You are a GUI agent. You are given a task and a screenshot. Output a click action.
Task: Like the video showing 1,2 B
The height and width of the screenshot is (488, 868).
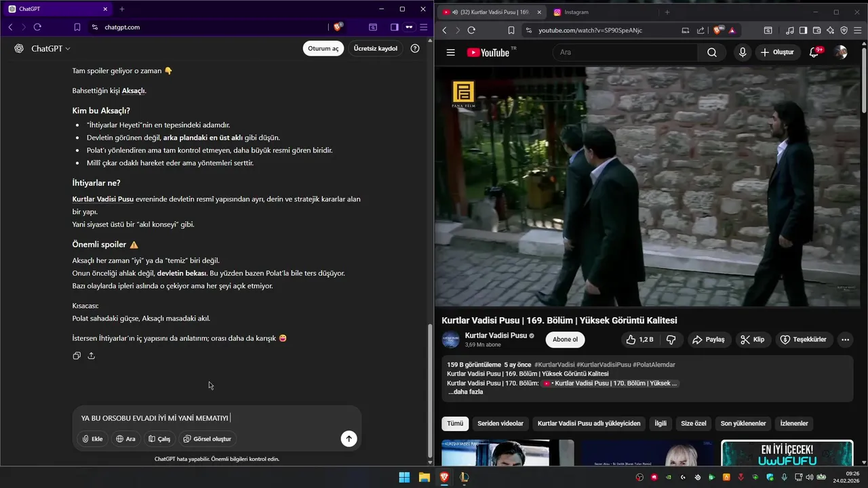tap(639, 340)
